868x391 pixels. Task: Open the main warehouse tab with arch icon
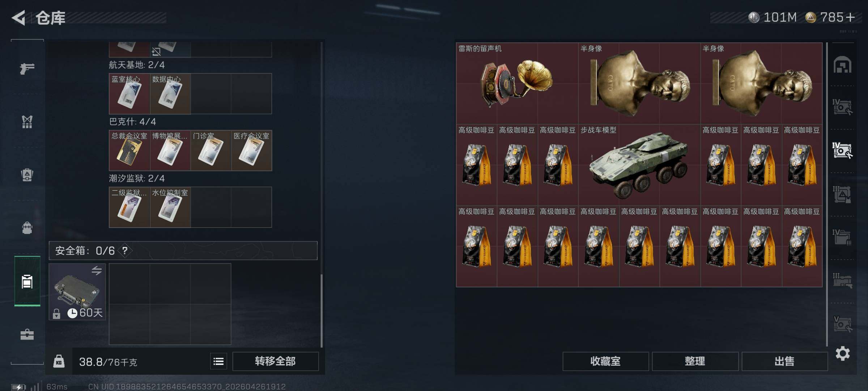point(843,64)
